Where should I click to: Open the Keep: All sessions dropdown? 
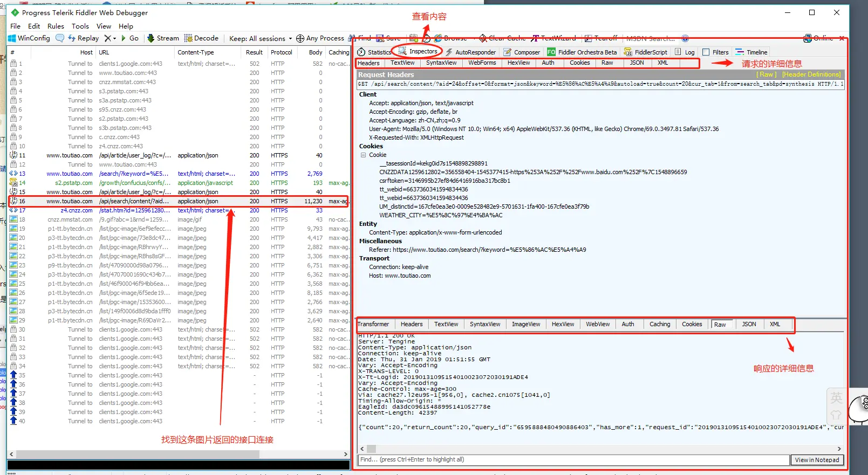261,38
